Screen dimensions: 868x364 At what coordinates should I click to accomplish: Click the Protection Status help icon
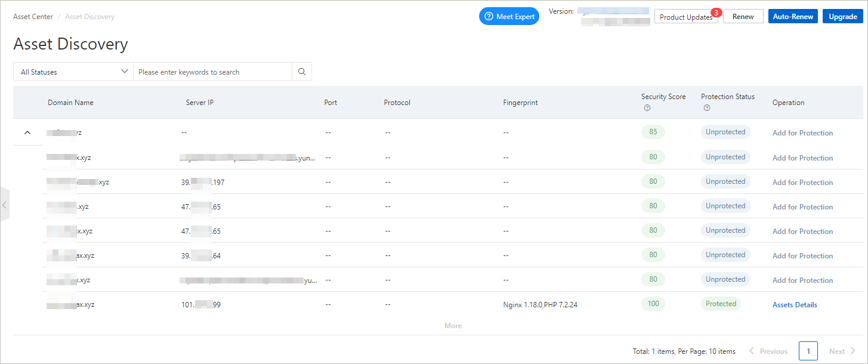[x=707, y=108]
